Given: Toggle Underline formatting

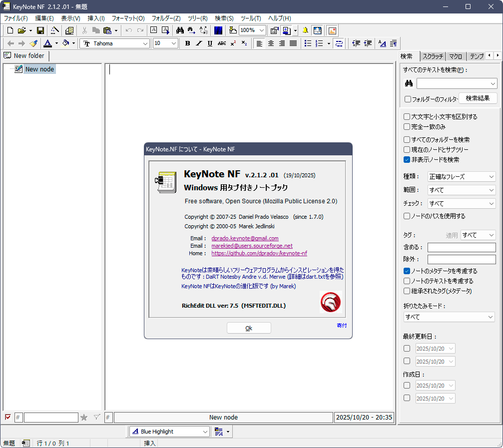Looking at the screenshot, I should 210,43.
